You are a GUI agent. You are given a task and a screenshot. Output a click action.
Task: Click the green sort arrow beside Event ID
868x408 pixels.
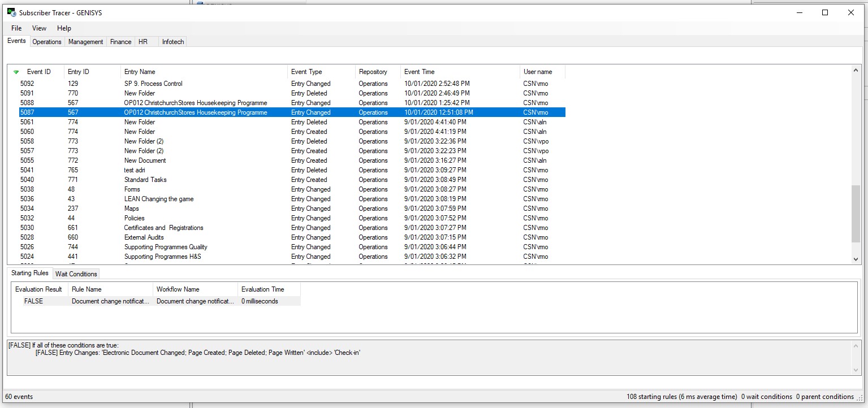[x=16, y=72]
